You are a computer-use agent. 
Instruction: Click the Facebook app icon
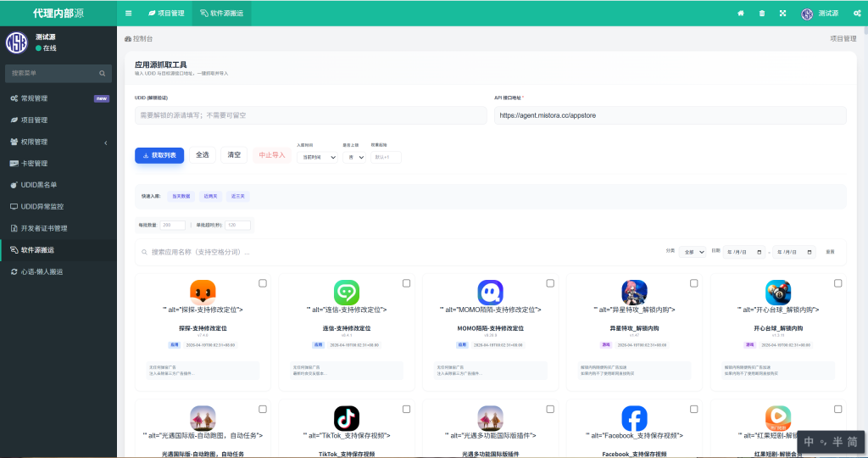634,418
